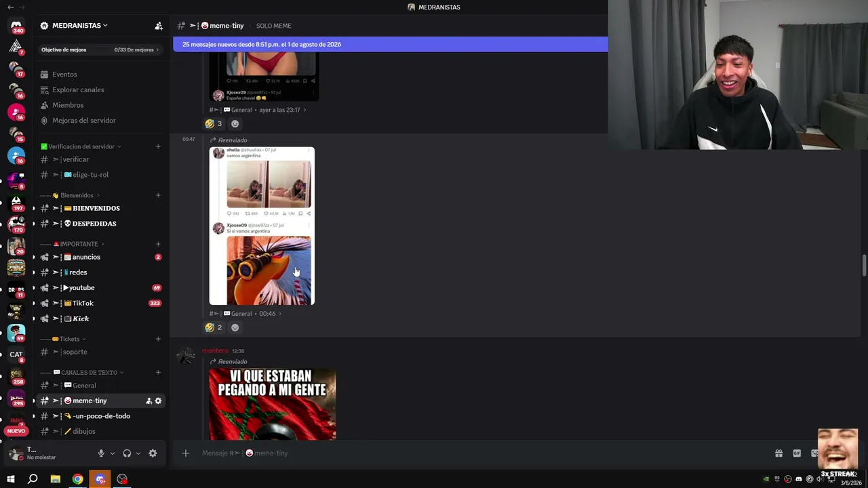Click the laughing emoji reaction showing 2

click(214, 327)
